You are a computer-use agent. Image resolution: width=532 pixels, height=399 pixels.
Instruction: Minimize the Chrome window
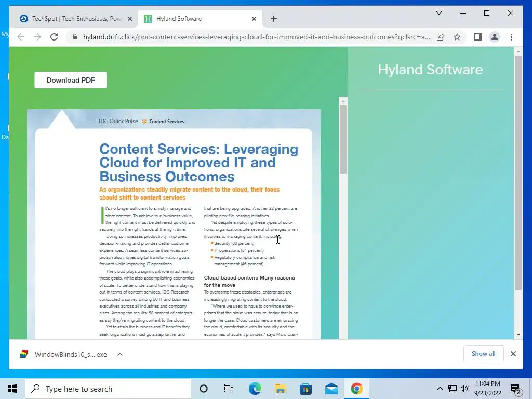[x=463, y=13]
